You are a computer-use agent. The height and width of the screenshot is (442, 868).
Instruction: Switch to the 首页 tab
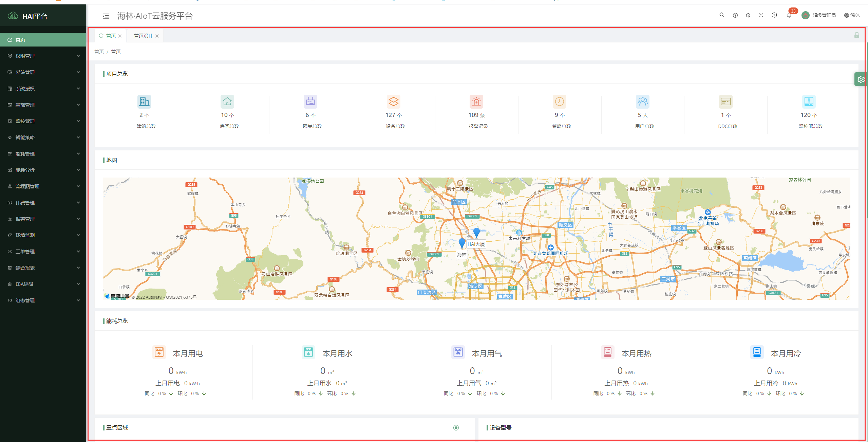(x=111, y=36)
